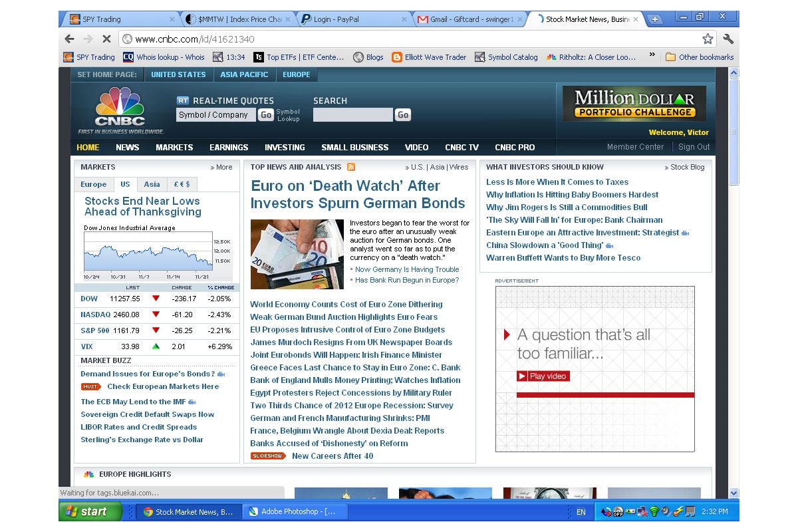This screenshot has height=532, width=798.
Task: Open the Member Center link
Action: tap(635, 147)
